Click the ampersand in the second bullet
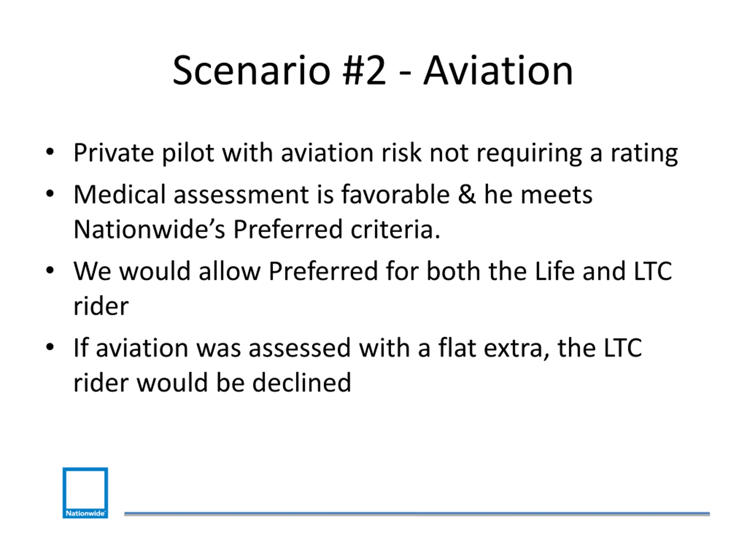Screen dimensions: 747x560 click(x=467, y=195)
